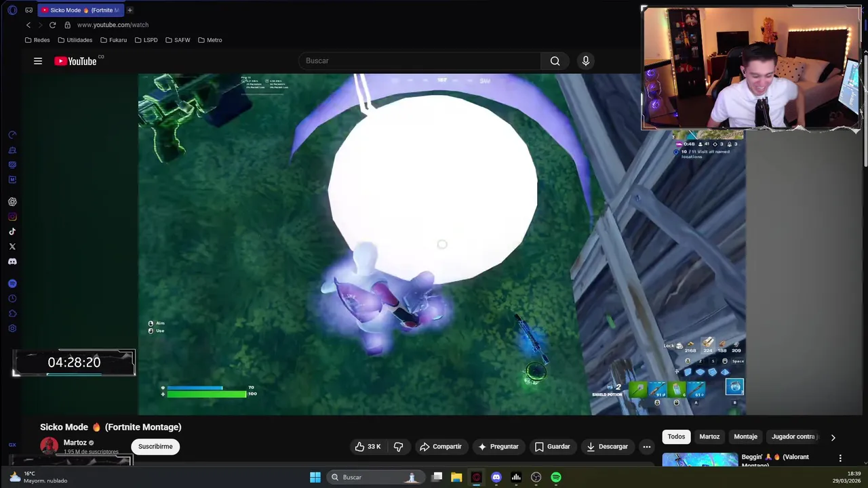Viewport: 868px width, 488px height.
Task: Start voice search with the microphone icon
Action: (x=586, y=61)
